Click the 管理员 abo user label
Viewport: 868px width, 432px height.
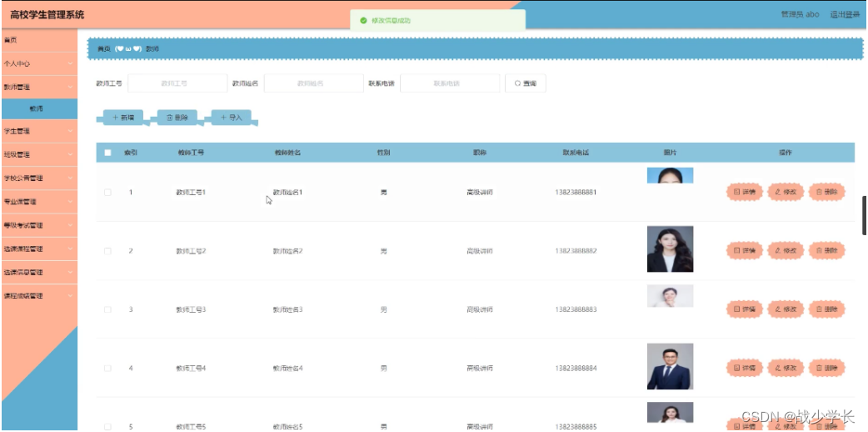tap(800, 14)
